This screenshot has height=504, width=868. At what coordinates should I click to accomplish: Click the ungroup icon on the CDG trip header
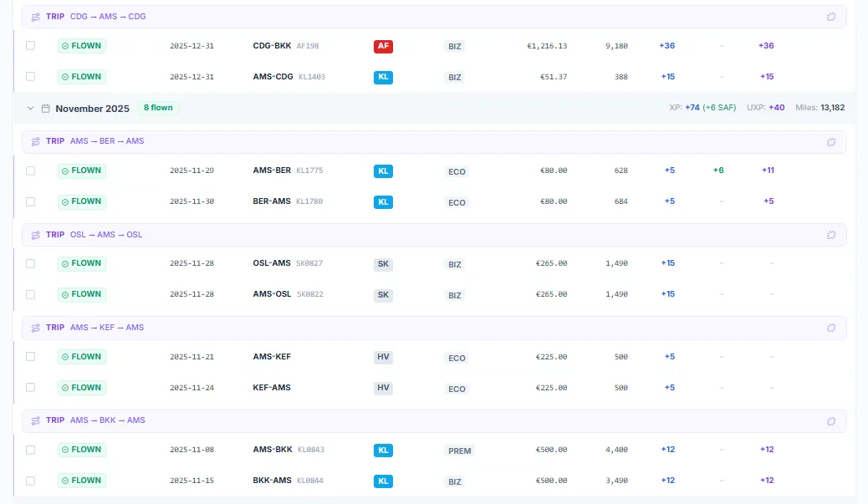click(831, 16)
